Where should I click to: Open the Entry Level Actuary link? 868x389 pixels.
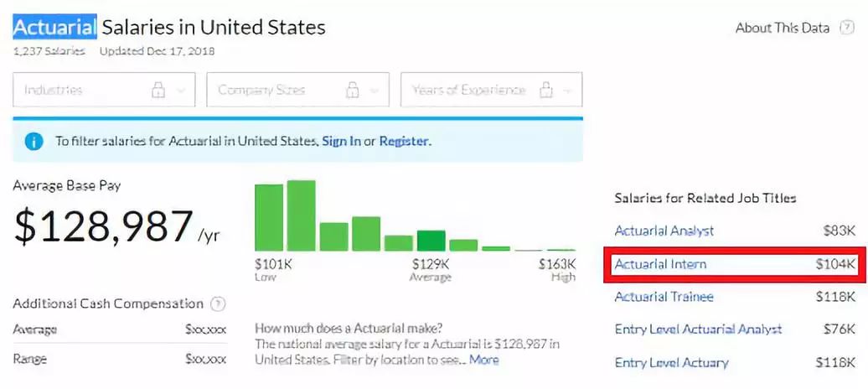point(671,363)
